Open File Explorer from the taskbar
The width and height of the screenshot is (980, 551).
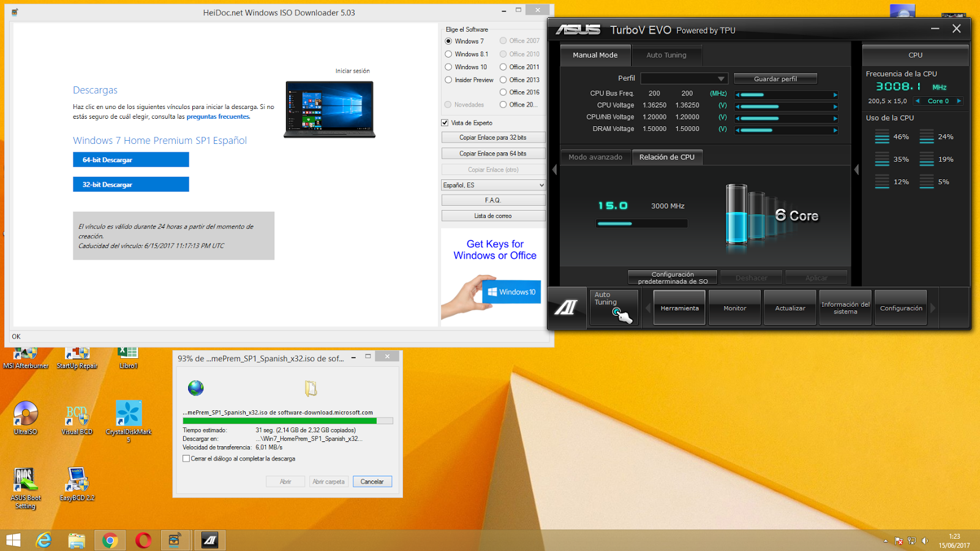tap(77, 540)
